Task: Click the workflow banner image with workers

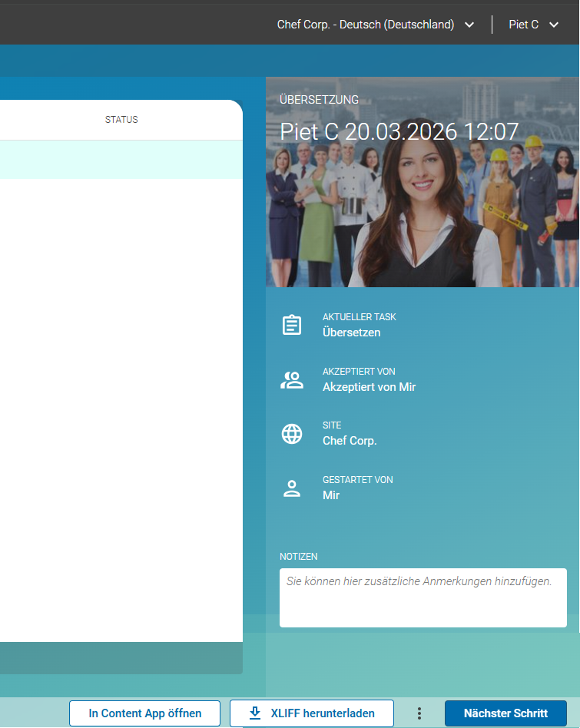Action: click(423, 182)
